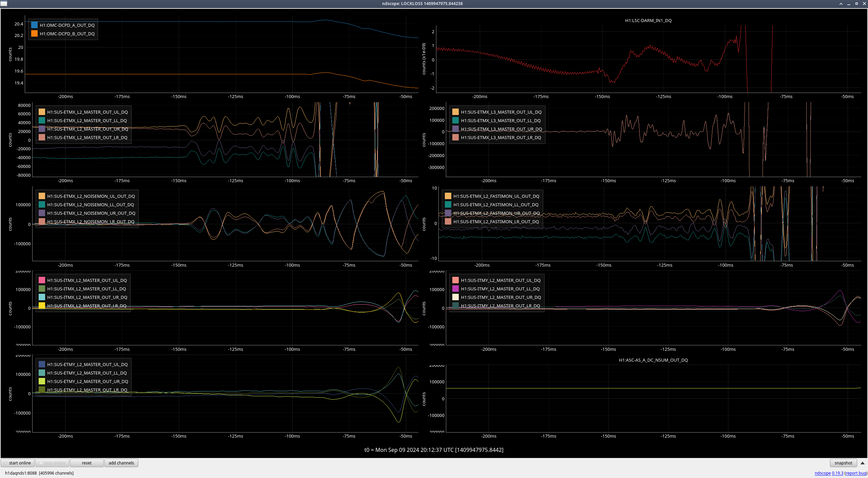Reset the plot view
868x478 pixels.
tap(87, 463)
